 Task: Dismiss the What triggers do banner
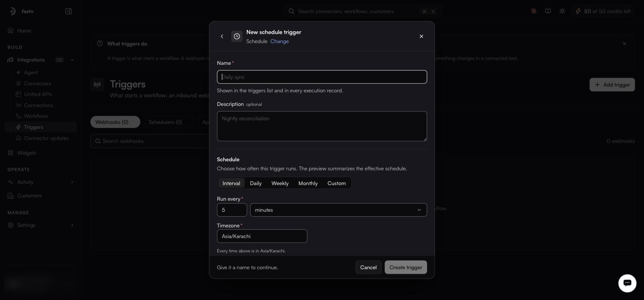(x=624, y=44)
